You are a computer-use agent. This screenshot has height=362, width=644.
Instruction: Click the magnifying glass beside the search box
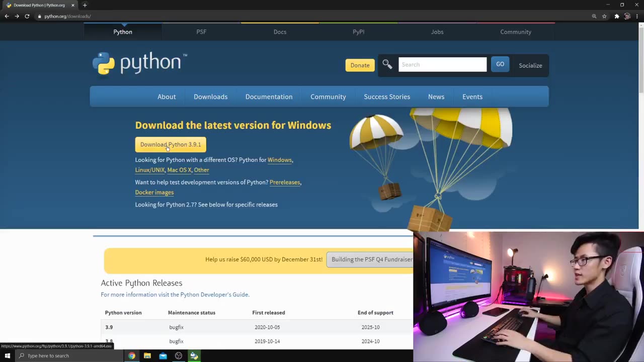387,64
